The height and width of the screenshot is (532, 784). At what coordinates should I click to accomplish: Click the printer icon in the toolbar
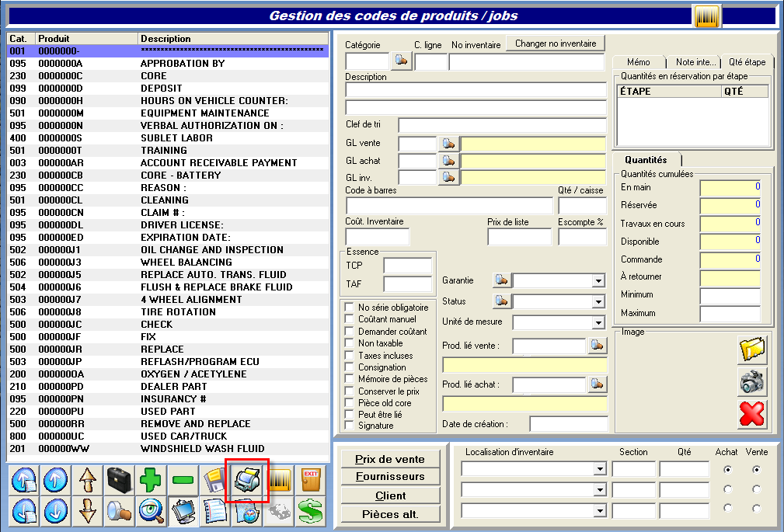coord(247,481)
